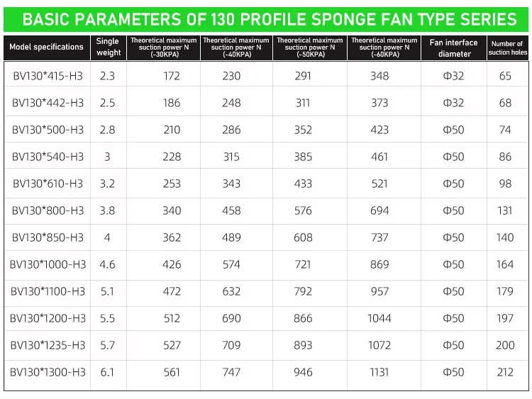
Task: Click the BV130*500-H3 model name
Action: click(x=48, y=130)
